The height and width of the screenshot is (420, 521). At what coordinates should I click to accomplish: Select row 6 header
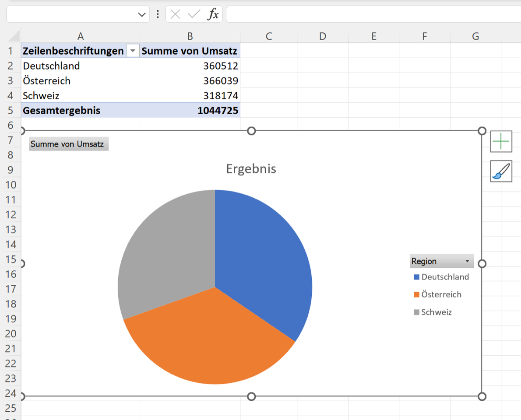coord(11,125)
